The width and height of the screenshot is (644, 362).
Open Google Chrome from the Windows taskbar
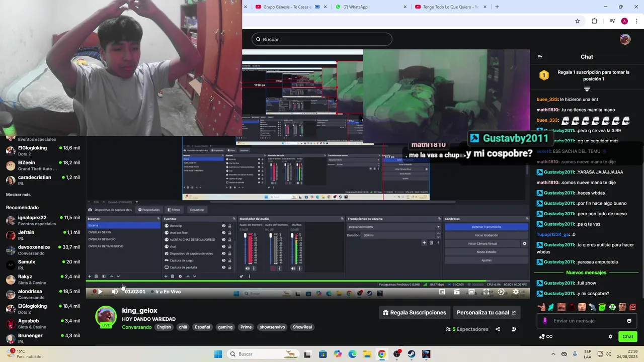tap(382, 354)
